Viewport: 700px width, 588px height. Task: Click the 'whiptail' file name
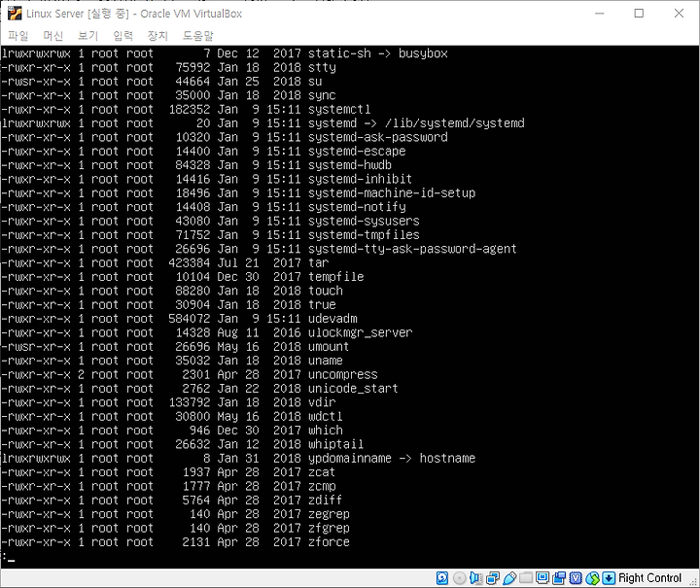335,445
